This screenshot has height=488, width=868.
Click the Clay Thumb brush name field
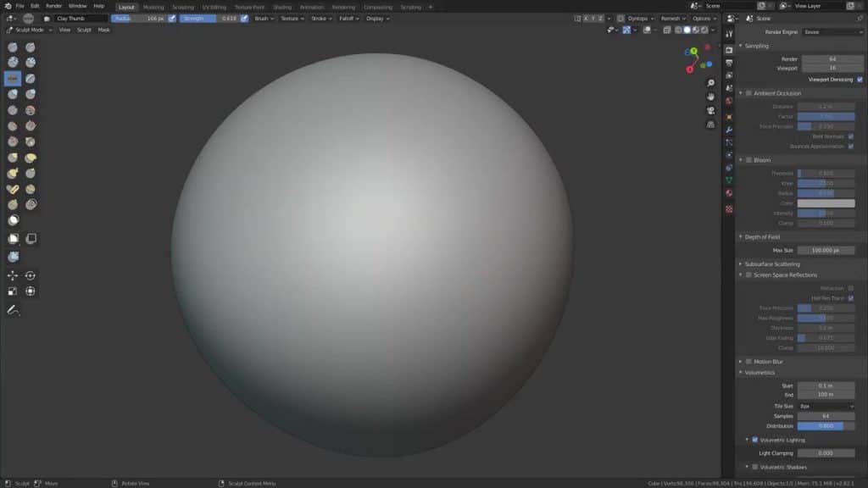tap(81, 17)
